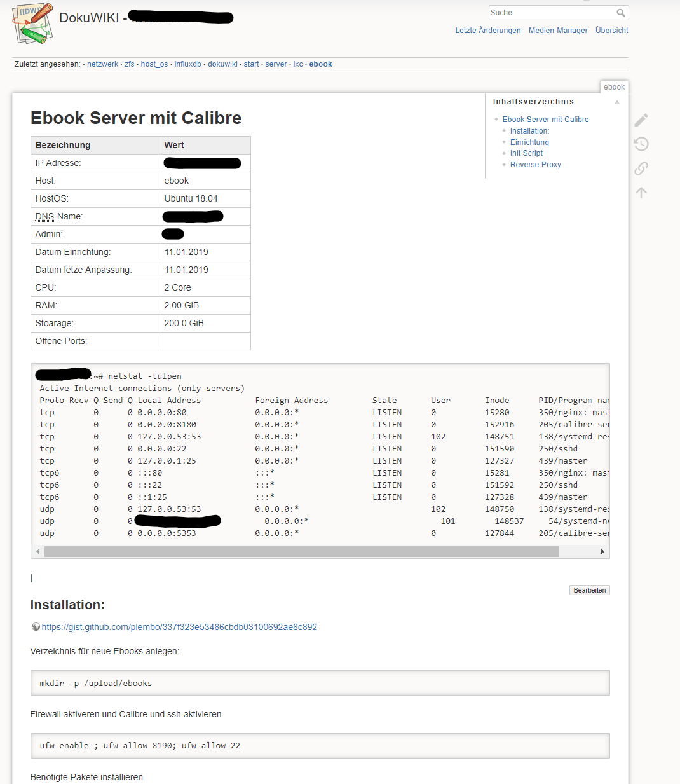Go to recently viewed netzwerk page
Screen dimensions: 680x784
pos(102,64)
